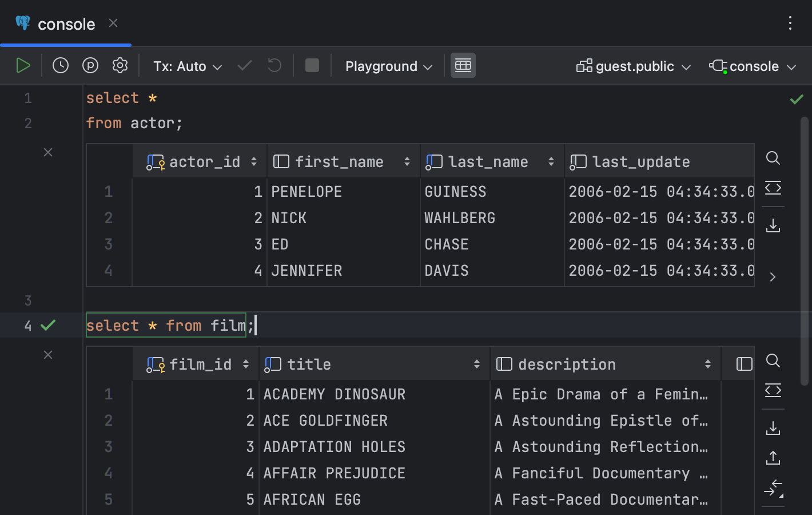Open the Tx: Auto transaction mode dropdown
This screenshot has height=515, width=812.
(x=186, y=66)
